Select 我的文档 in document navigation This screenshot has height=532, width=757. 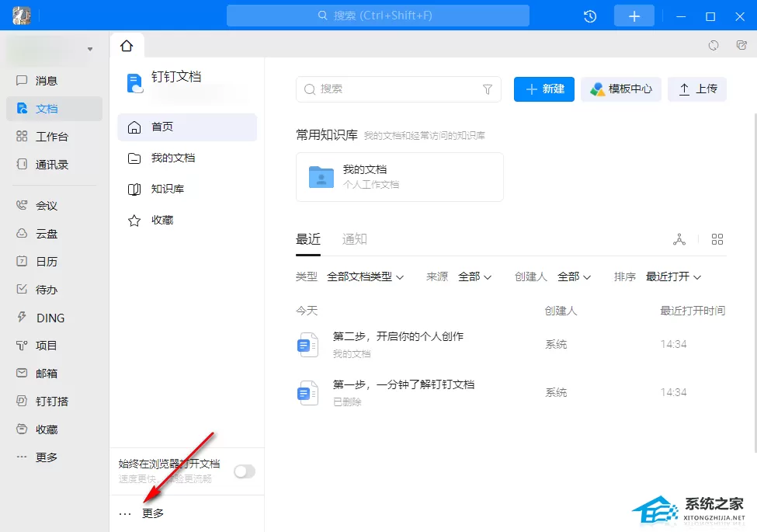[x=187, y=158]
